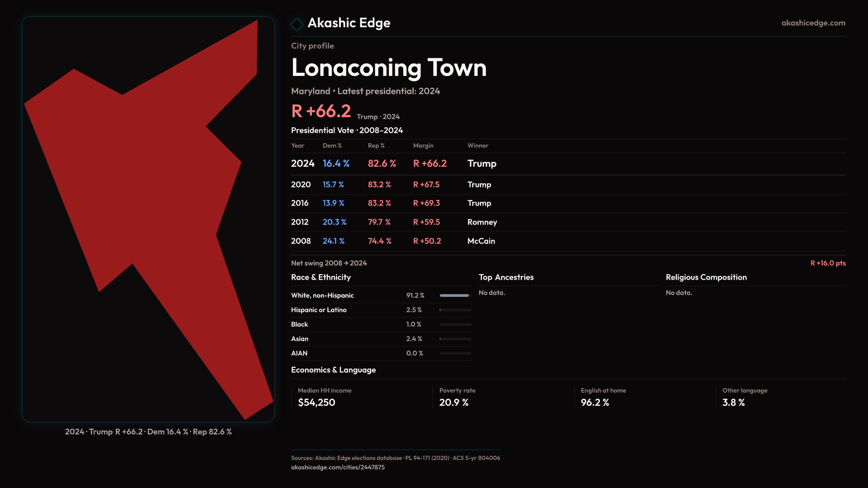Click the Margin column header
The width and height of the screenshot is (868, 488).
(x=423, y=145)
